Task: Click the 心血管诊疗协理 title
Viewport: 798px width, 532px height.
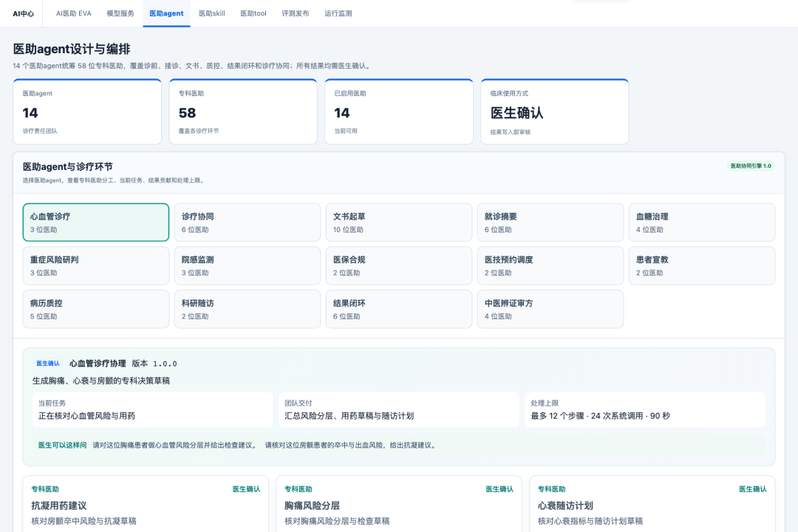Action: point(98,364)
